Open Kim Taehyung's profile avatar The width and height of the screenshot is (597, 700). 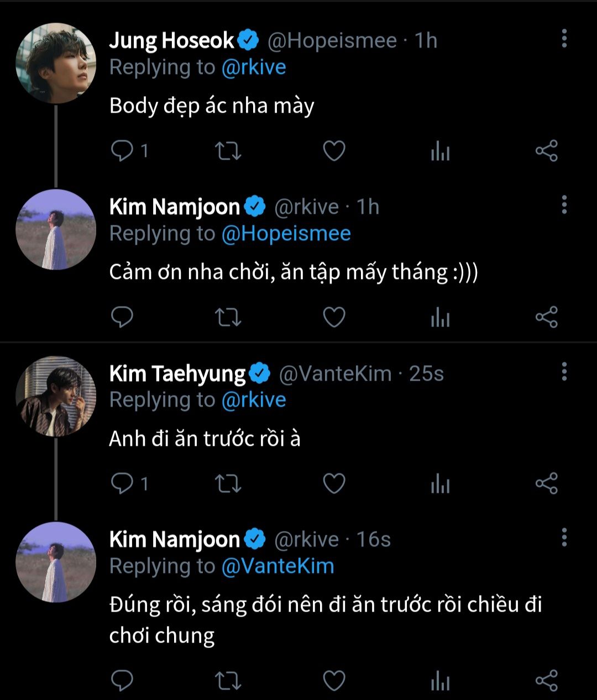point(56,396)
